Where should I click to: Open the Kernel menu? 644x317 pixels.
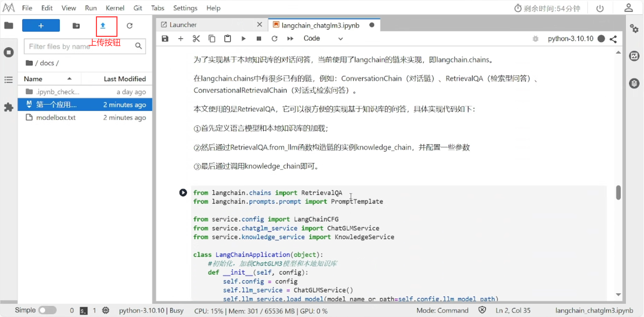[x=115, y=8]
